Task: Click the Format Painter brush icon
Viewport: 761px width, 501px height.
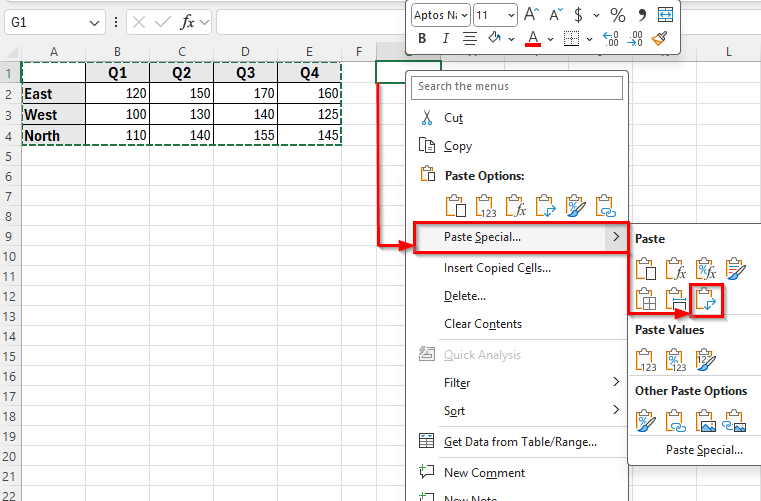Action: pyautogui.click(x=660, y=38)
